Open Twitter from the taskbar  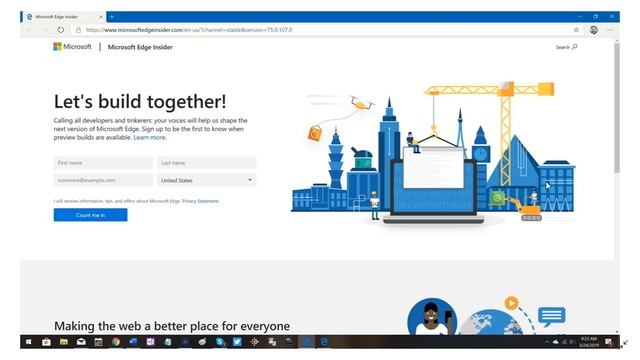[237, 342]
